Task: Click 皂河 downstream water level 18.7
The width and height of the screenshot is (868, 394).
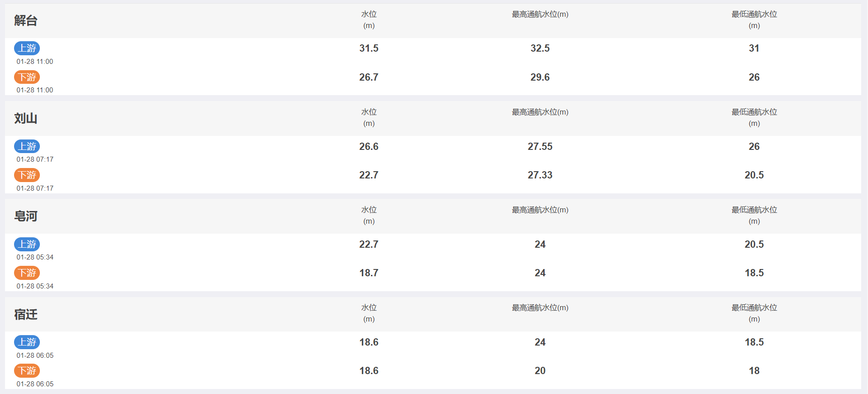Action: [369, 273]
